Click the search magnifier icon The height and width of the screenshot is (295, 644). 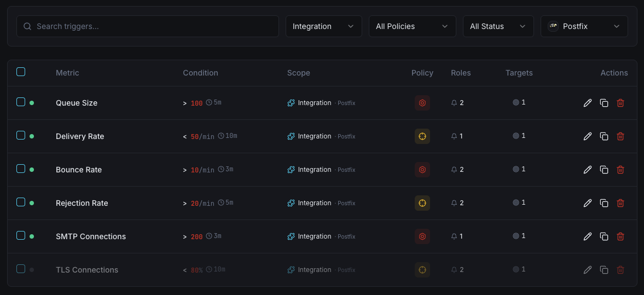tap(27, 26)
